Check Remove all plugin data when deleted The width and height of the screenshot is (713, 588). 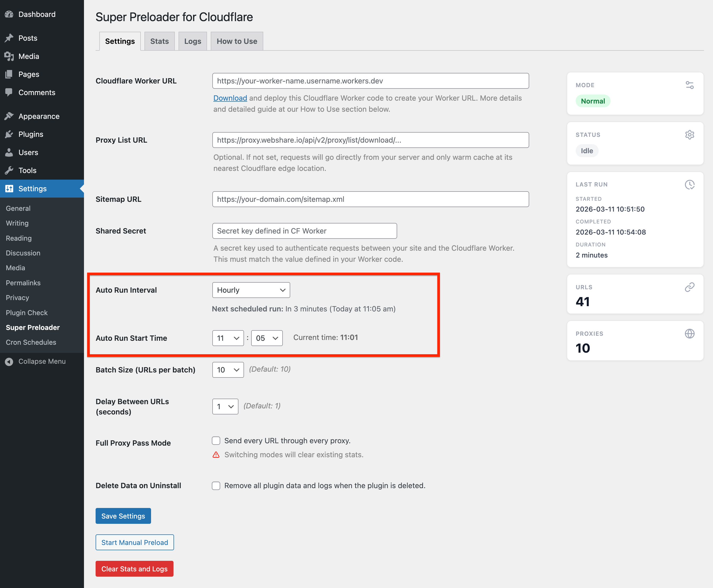point(216,485)
